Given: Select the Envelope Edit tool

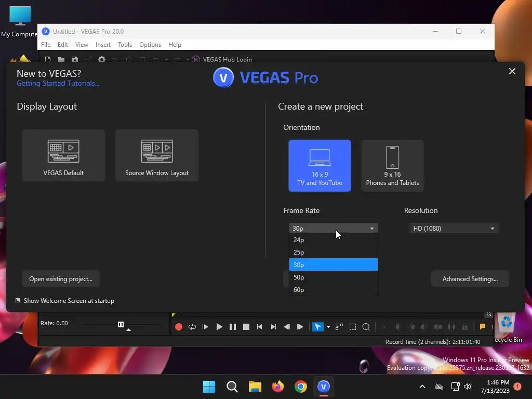Looking at the screenshot, I should [x=339, y=327].
